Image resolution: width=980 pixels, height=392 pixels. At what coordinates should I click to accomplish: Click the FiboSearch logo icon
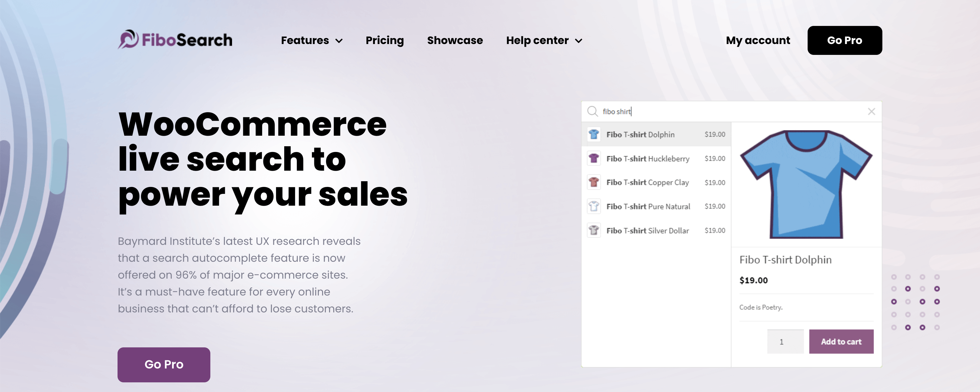click(x=128, y=40)
